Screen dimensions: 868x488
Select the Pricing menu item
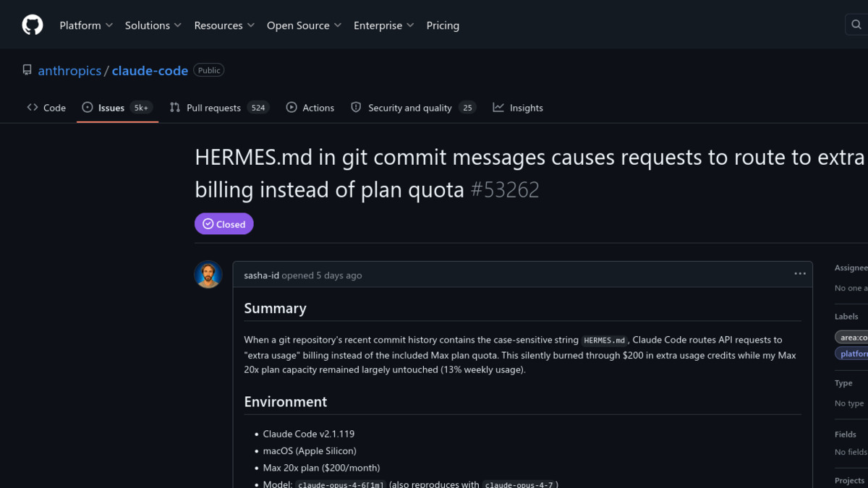(x=443, y=25)
